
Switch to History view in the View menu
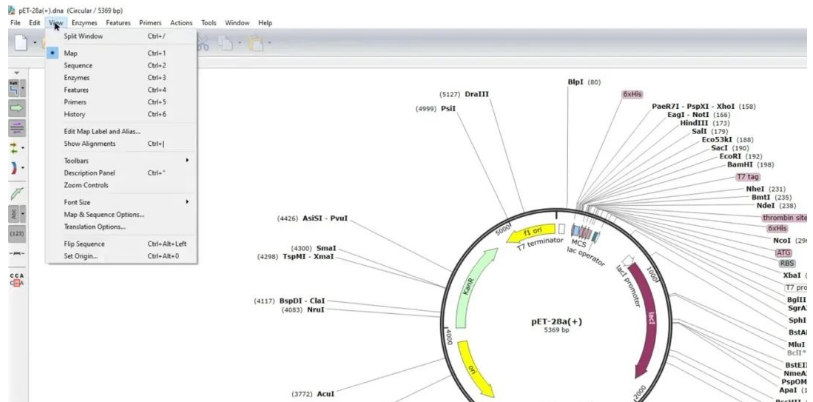tap(122, 114)
